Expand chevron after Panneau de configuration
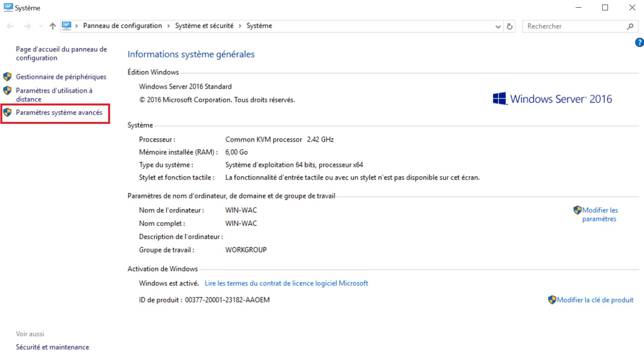The width and height of the screenshot is (644, 360). point(168,26)
